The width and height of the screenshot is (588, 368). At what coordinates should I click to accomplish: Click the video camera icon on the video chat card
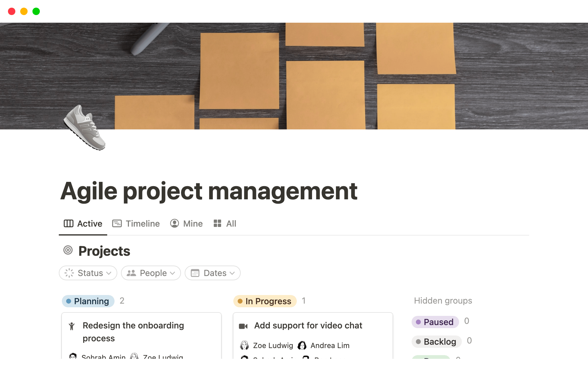coord(243,326)
